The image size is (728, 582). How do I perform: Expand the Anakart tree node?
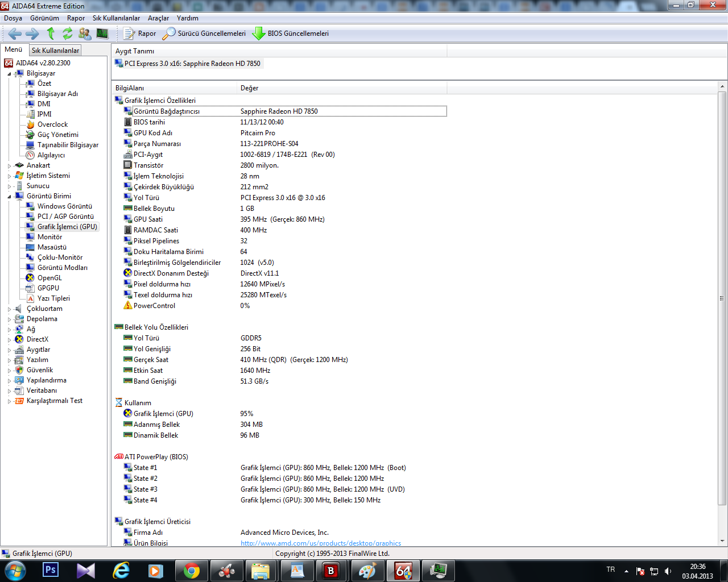9,166
